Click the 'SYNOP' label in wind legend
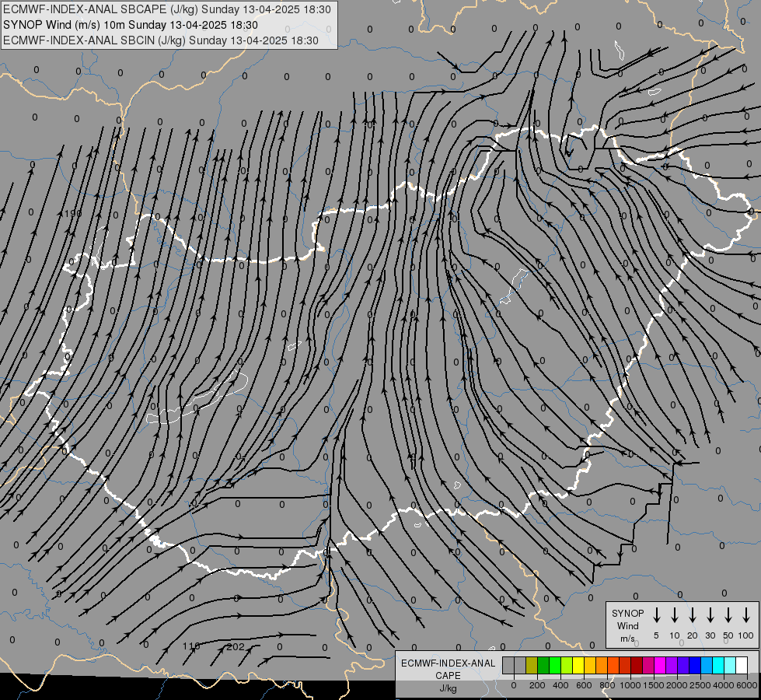Screen dimensions: 761x700 tap(627, 614)
